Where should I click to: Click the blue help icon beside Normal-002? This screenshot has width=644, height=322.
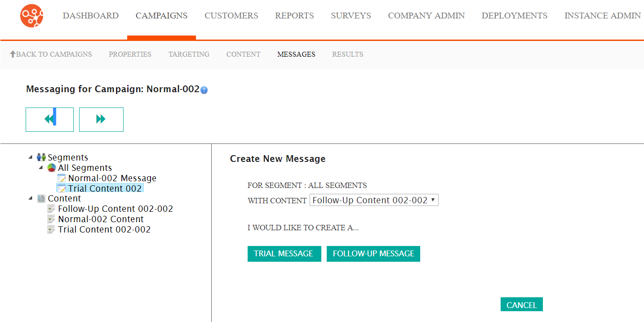click(x=204, y=90)
